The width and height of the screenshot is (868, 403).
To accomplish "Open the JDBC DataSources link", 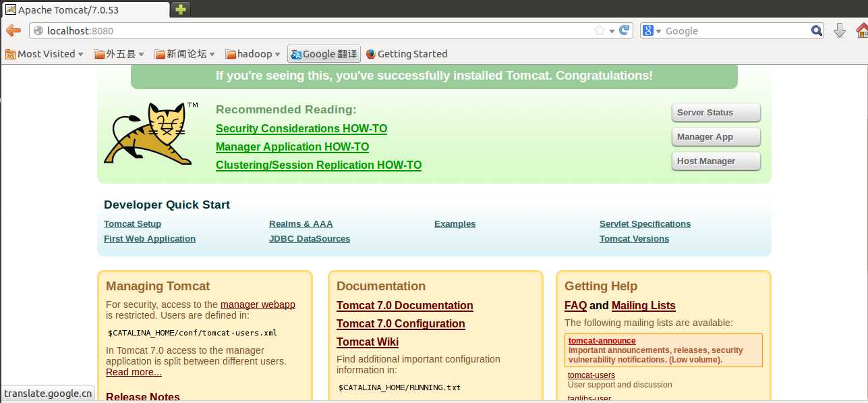I will click(310, 239).
